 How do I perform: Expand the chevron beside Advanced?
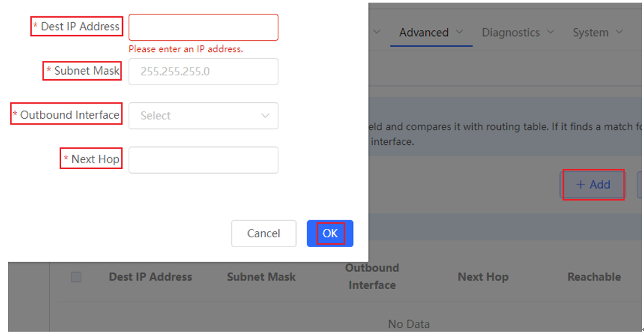[460, 32]
